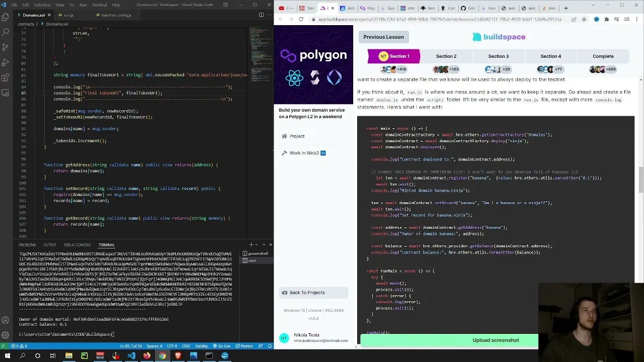Close the terminal panel

270,245
